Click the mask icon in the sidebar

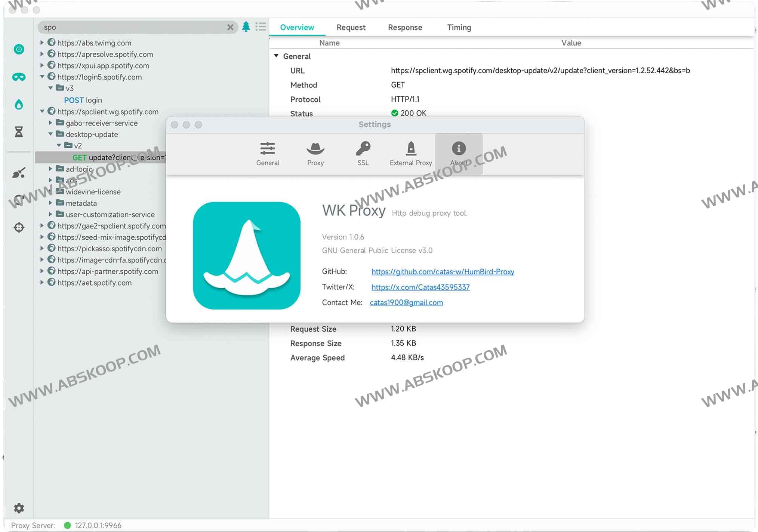point(19,77)
